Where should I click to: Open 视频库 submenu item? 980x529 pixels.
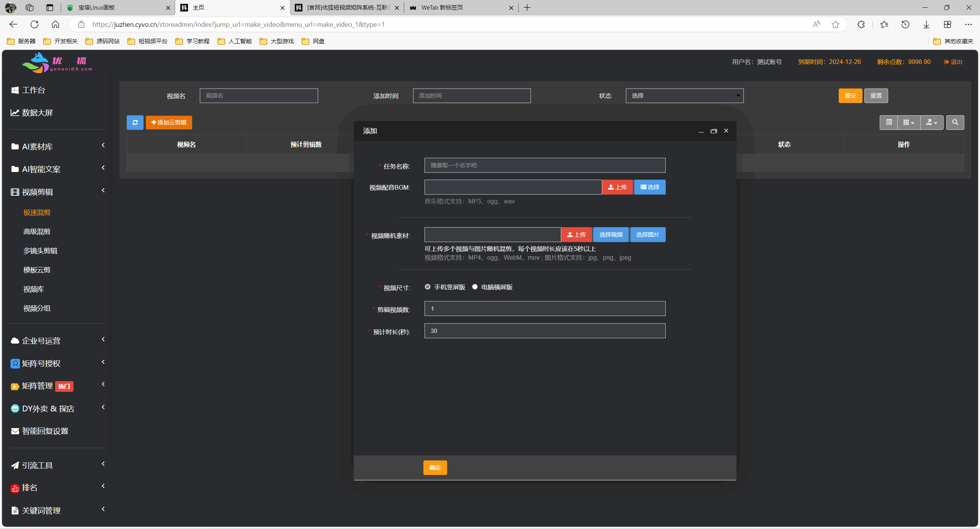click(33, 289)
